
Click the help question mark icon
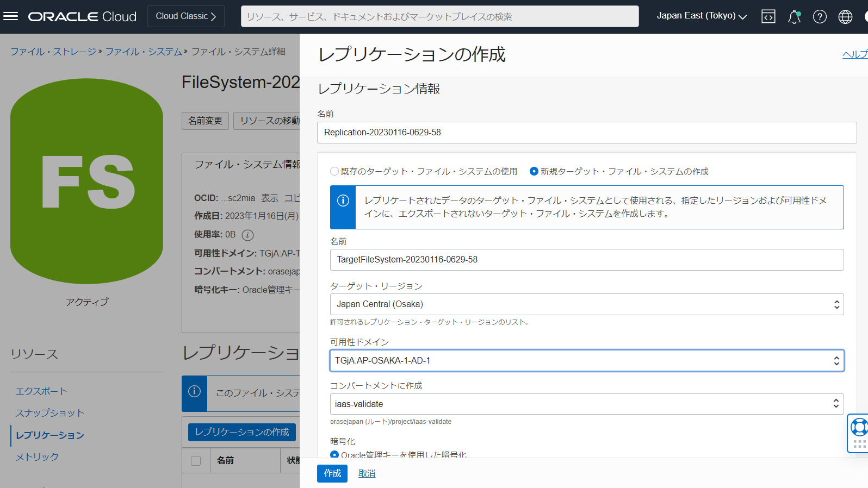point(820,17)
